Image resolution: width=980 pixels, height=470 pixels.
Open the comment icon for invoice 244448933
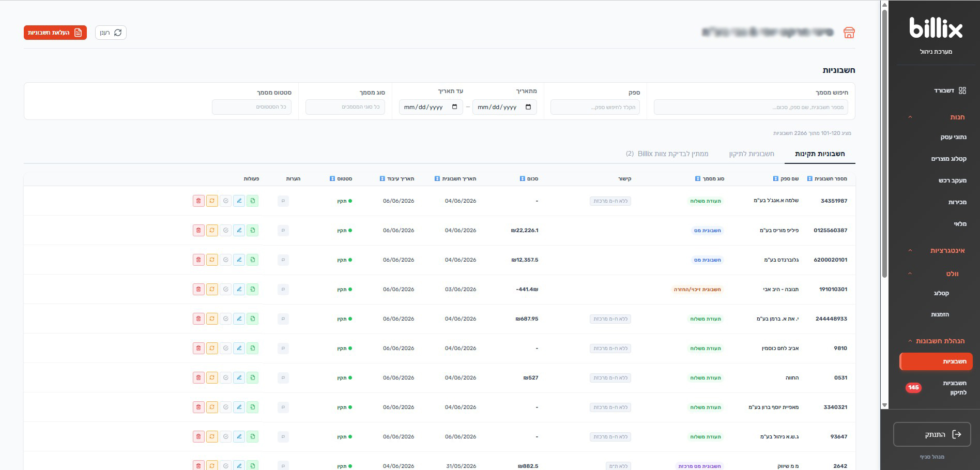(283, 319)
